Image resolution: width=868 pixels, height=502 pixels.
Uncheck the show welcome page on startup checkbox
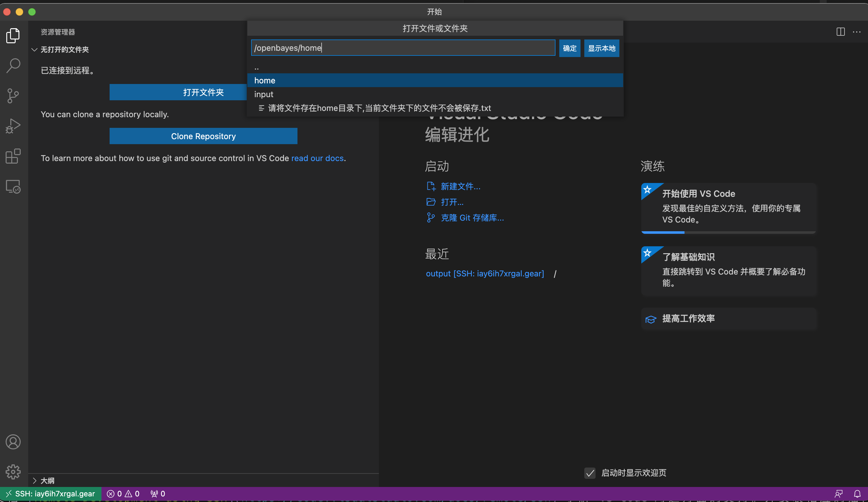(590, 473)
